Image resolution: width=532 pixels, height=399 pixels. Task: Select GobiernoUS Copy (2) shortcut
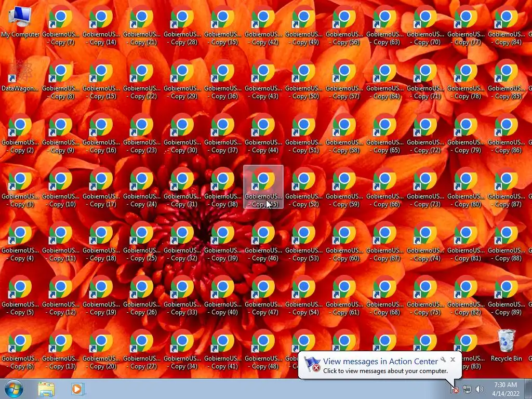point(20,134)
